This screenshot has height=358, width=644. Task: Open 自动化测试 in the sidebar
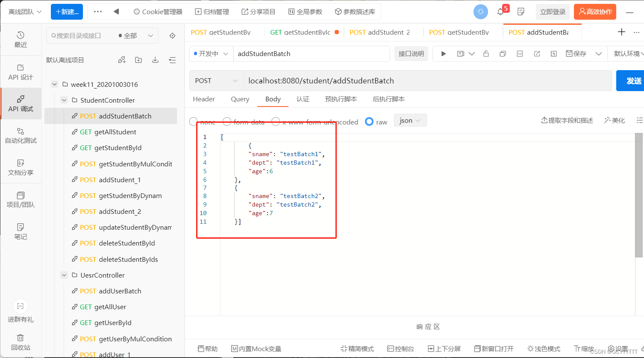[x=21, y=135]
